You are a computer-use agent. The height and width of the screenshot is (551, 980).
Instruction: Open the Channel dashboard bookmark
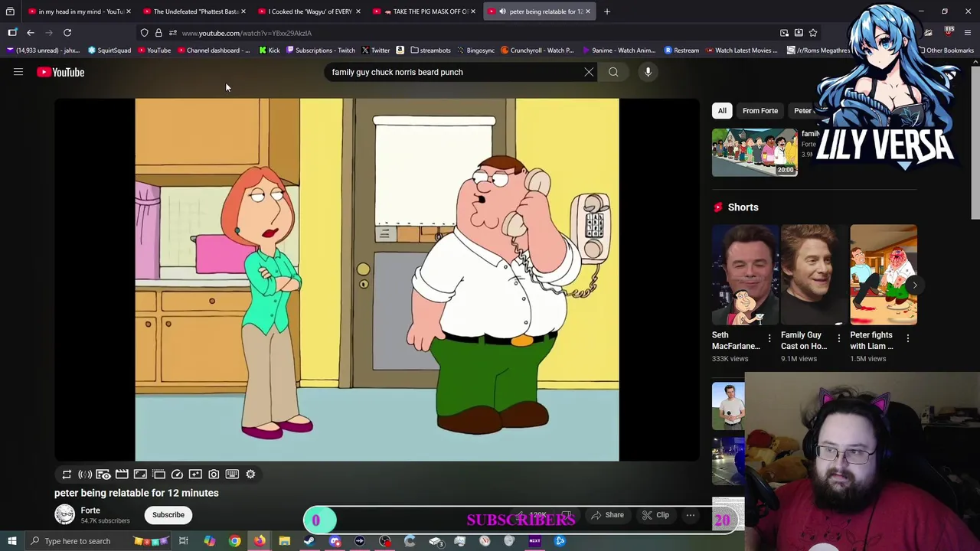pyautogui.click(x=212, y=51)
